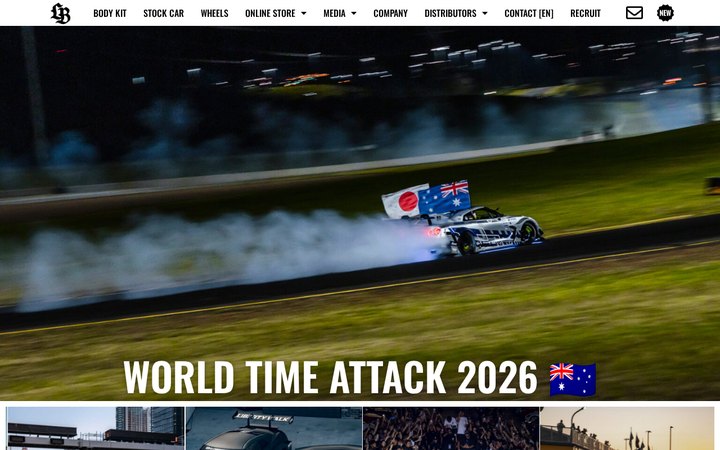Open the sunset bridge thumbnail
Viewport: 720px width, 450px height.
coord(627,428)
